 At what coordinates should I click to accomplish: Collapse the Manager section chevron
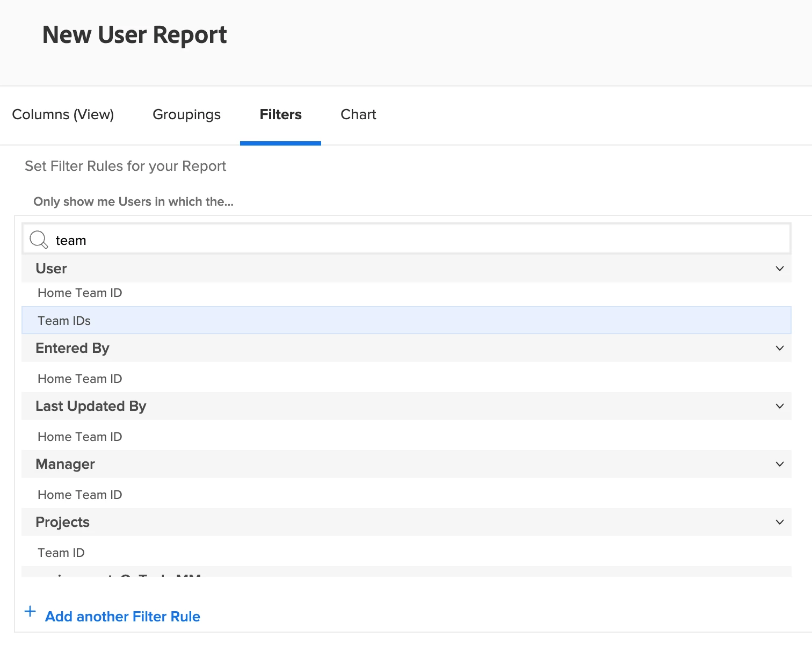click(x=780, y=464)
